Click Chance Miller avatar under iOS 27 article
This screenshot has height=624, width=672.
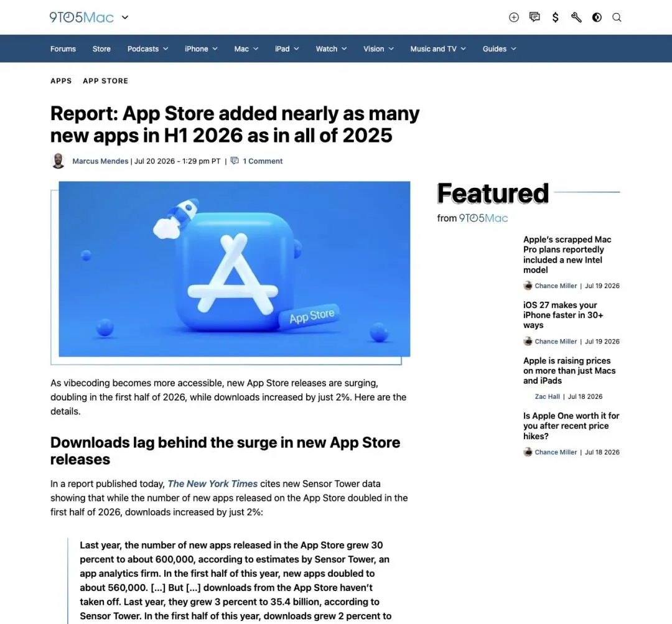pyautogui.click(x=528, y=341)
